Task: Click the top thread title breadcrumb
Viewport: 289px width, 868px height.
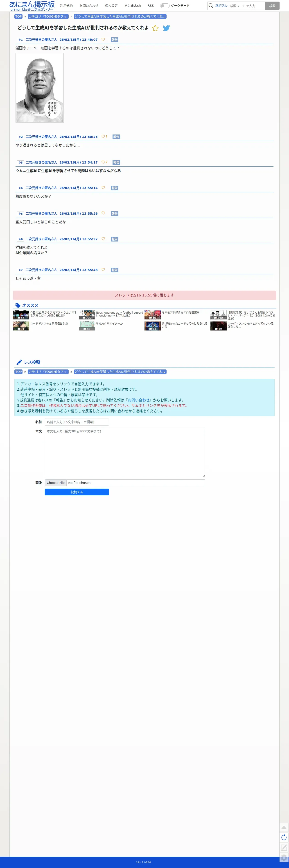Action: 120,16
